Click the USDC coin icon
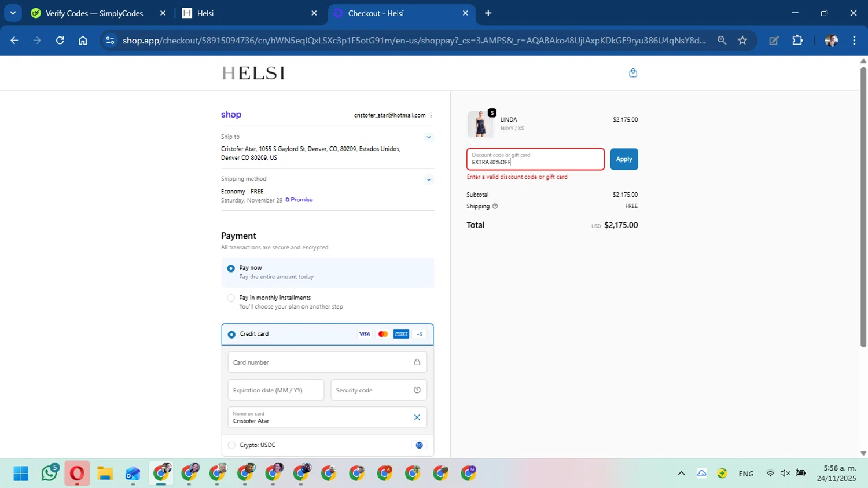Image resolution: width=868 pixels, height=488 pixels. [x=420, y=445]
